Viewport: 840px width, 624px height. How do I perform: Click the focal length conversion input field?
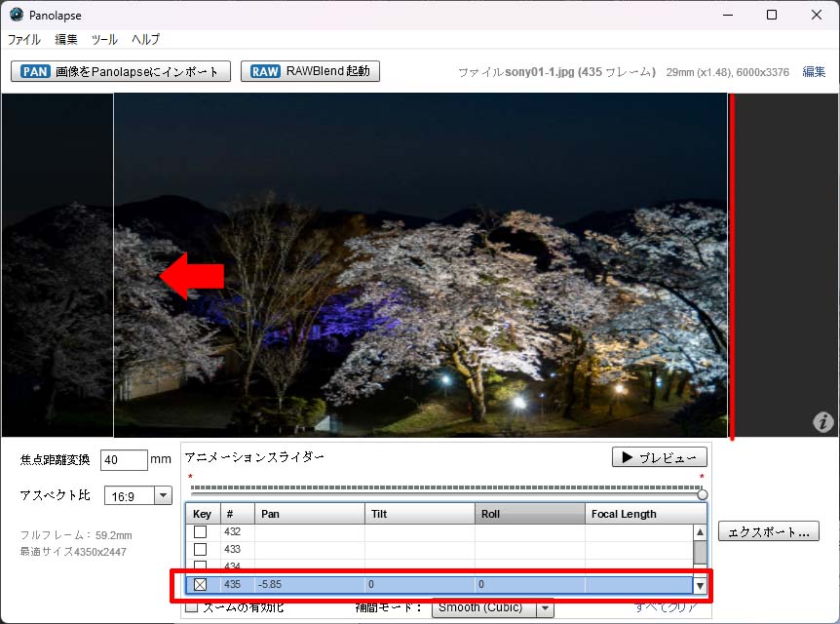coord(124,459)
